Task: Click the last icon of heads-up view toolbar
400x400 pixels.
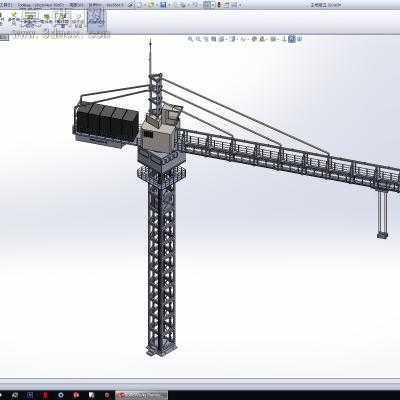Action: (x=299, y=39)
